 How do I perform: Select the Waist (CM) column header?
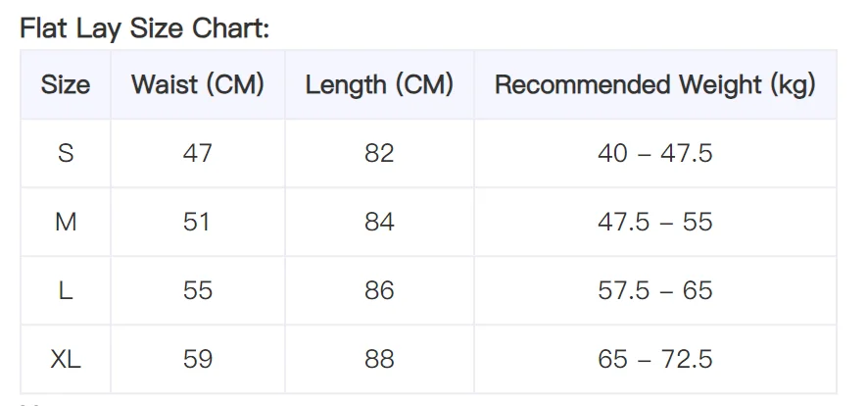coord(198,84)
